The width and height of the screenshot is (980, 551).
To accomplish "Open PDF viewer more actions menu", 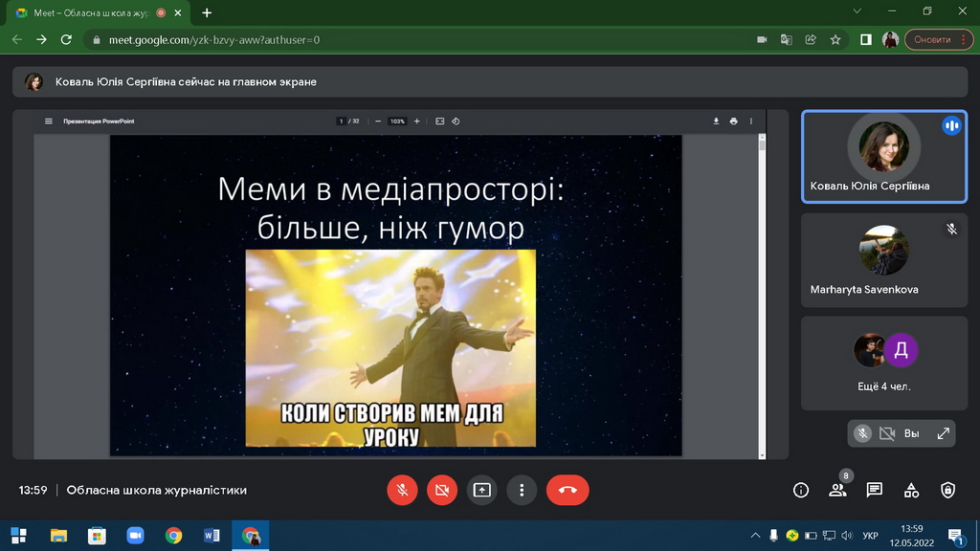I will 751,121.
